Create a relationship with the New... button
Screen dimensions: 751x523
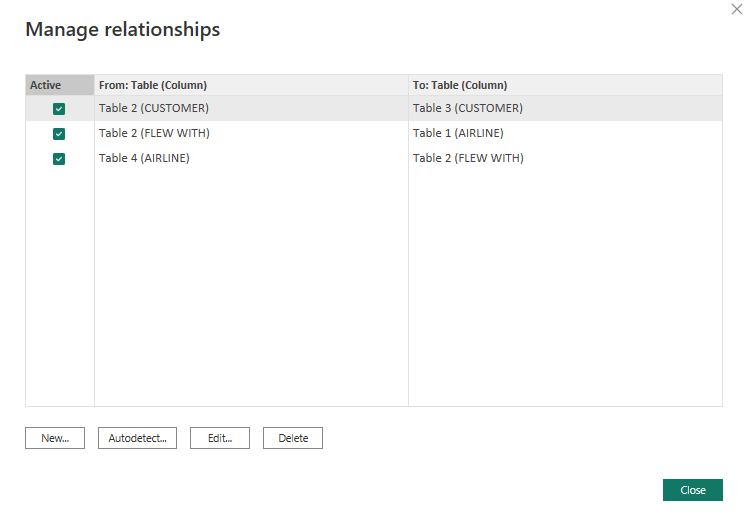click(55, 438)
